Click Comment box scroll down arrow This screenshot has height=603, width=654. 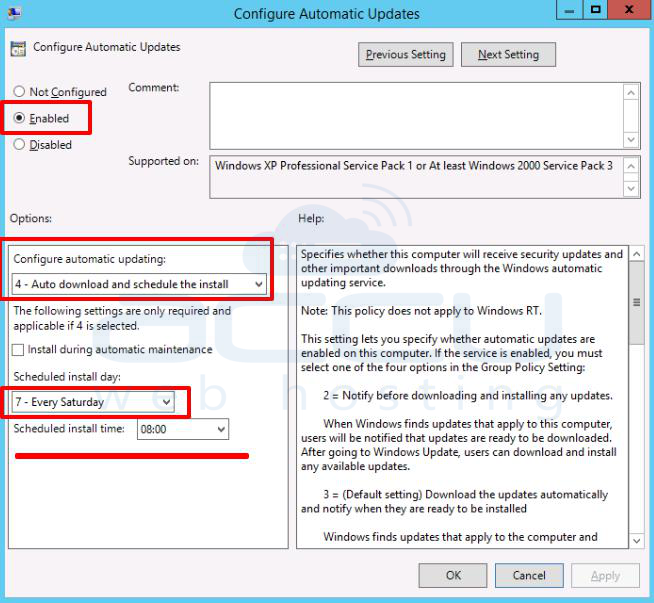pos(631,139)
